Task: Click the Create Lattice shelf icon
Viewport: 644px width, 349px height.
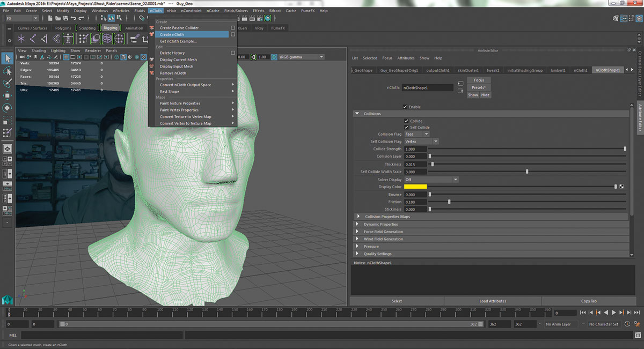Action: (107, 39)
